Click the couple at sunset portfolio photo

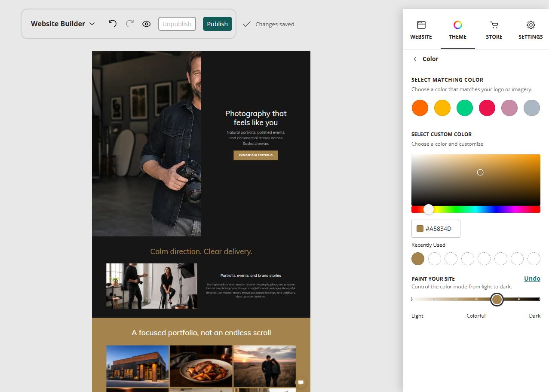265,366
